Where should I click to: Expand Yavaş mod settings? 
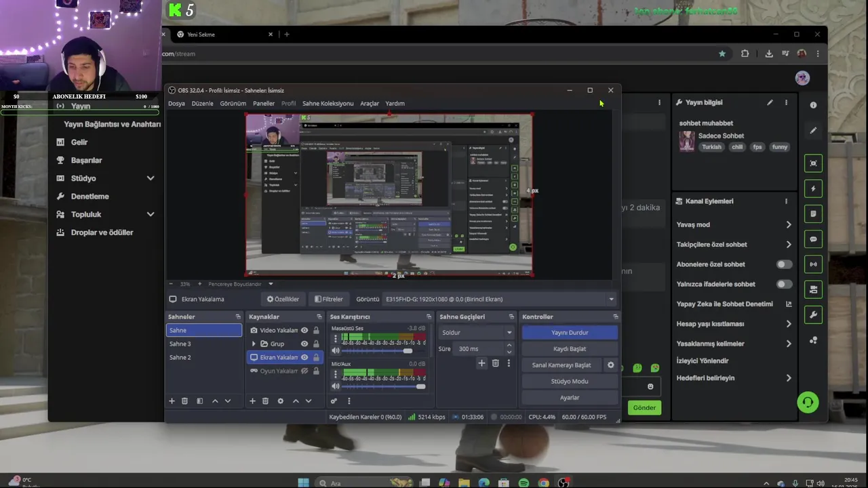[x=789, y=224]
